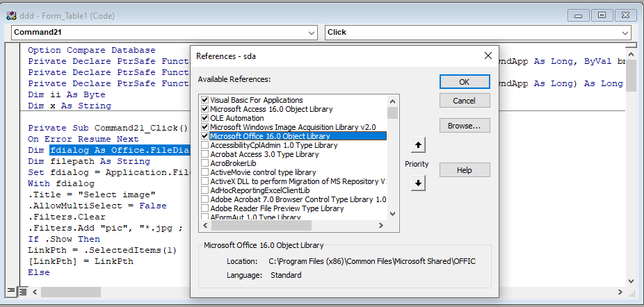Uncheck Microsoft Office 16.0 Object Library

[x=204, y=136]
